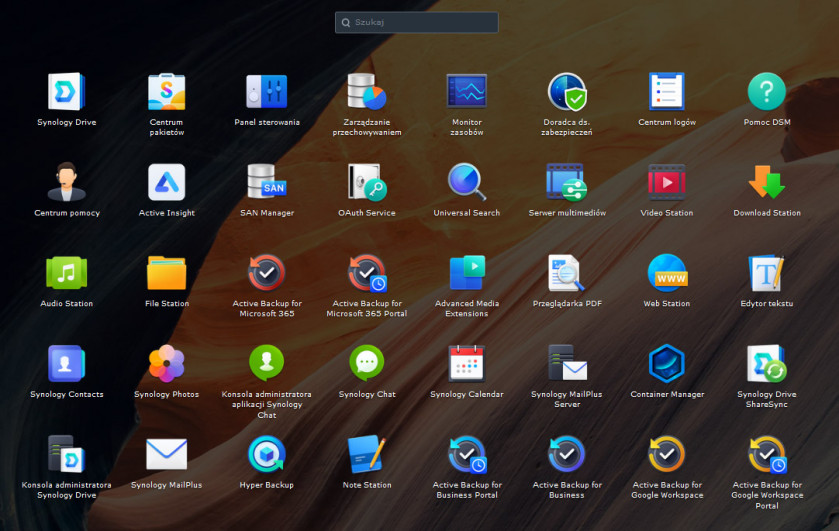This screenshot has height=531, width=839.
Task: Open Hyper Backup
Action: click(x=266, y=454)
